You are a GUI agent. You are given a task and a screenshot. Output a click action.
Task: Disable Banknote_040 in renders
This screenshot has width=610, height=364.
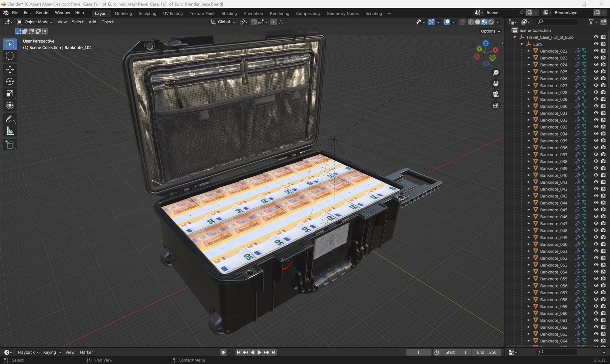click(x=603, y=175)
